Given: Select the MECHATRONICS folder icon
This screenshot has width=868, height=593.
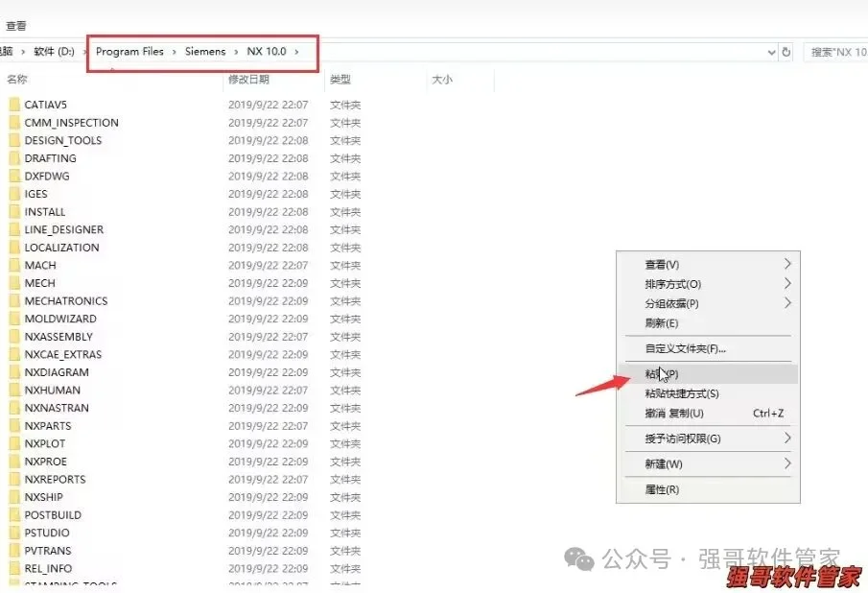Looking at the screenshot, I should 14,300.
